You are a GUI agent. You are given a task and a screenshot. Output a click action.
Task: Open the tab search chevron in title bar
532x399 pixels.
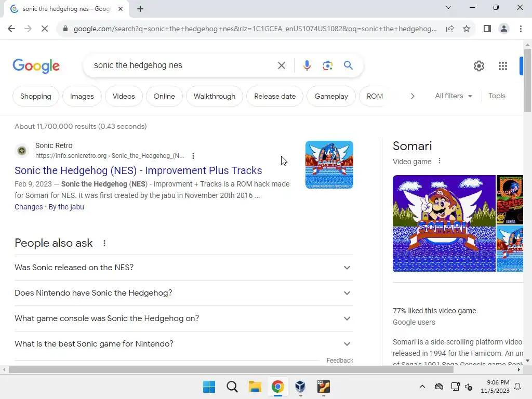[x=448, y=7]
